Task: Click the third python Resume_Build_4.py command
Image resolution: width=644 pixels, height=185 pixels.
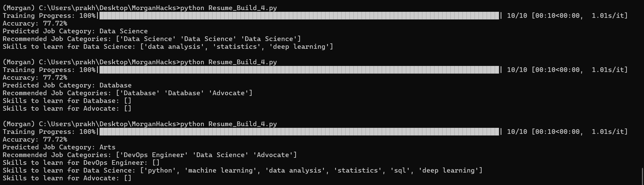Action: (229, 124)
